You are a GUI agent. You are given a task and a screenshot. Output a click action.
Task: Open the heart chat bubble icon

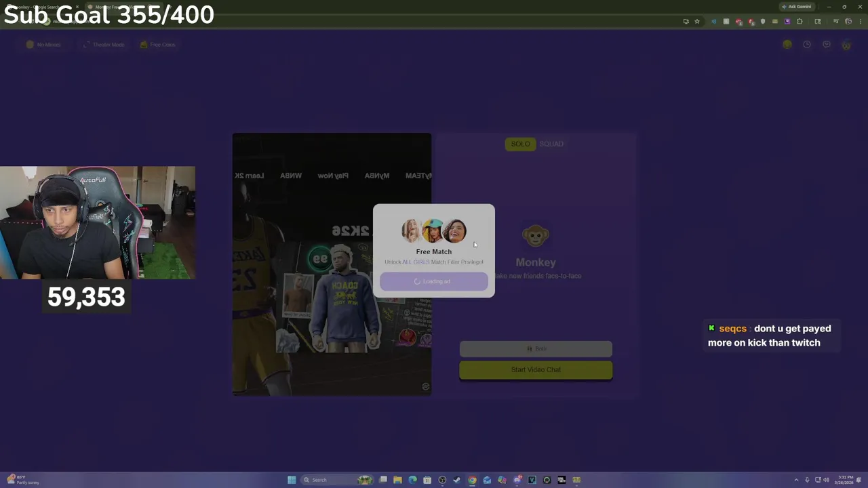[x=826, y=45]
